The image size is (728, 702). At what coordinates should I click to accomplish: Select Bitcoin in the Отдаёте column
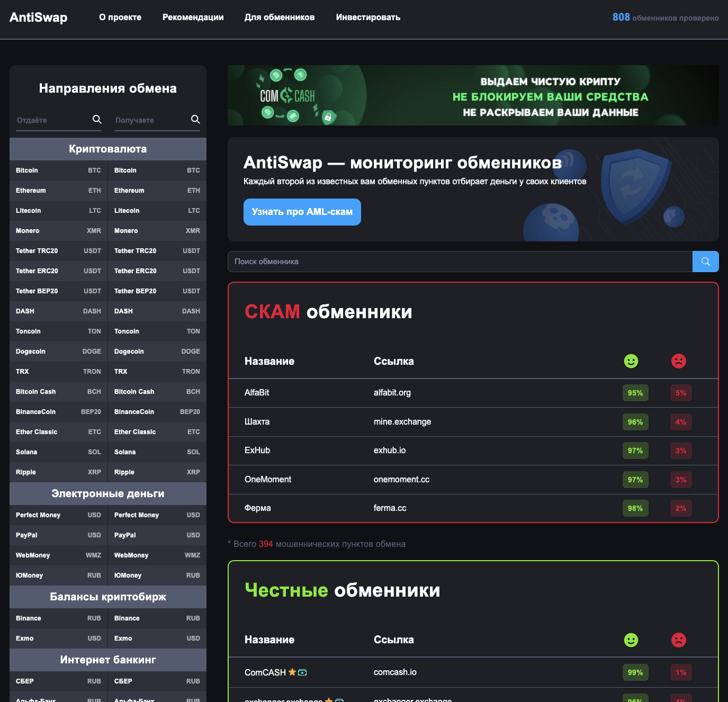[x=58, y=170]
